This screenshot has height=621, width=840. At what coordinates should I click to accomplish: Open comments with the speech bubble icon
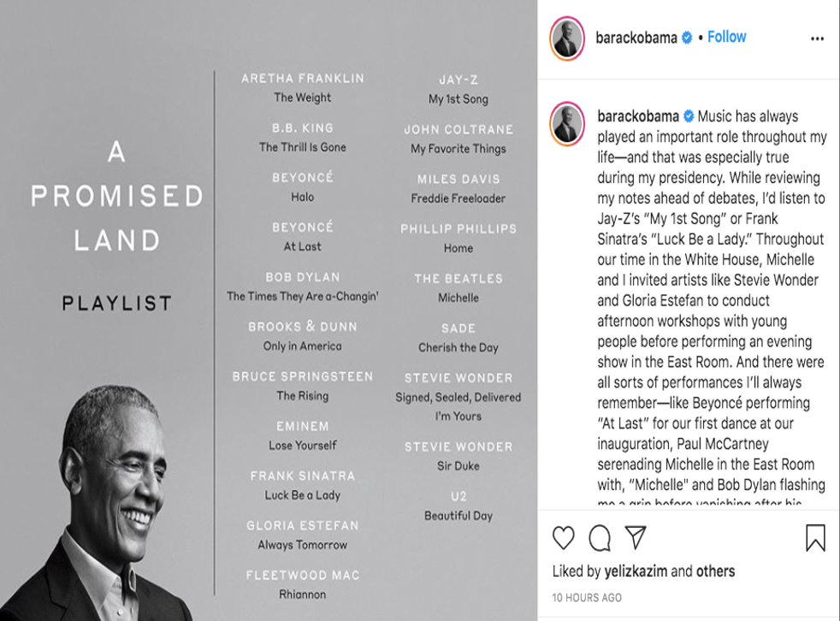point(600,537)
